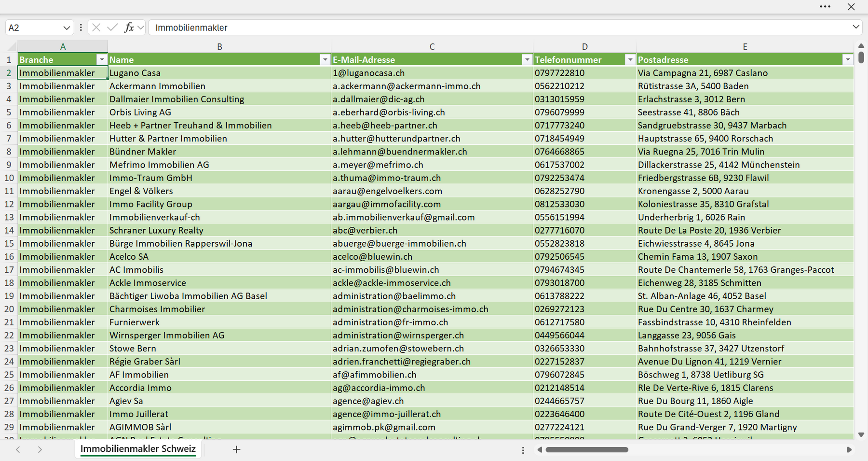Select address Chemin Fama 13, 1907 Saxon
The height and width of the screenshot is (461, 868).
[745, 256]
